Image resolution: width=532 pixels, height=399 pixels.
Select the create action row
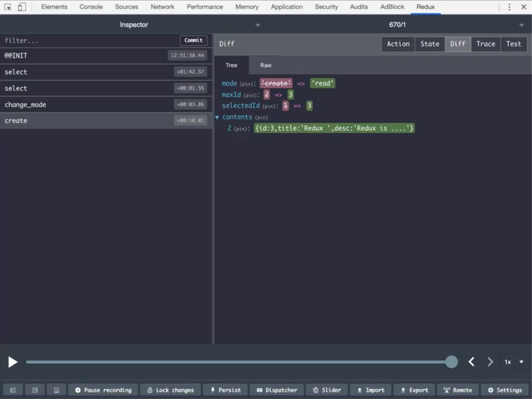click(106, 121)
